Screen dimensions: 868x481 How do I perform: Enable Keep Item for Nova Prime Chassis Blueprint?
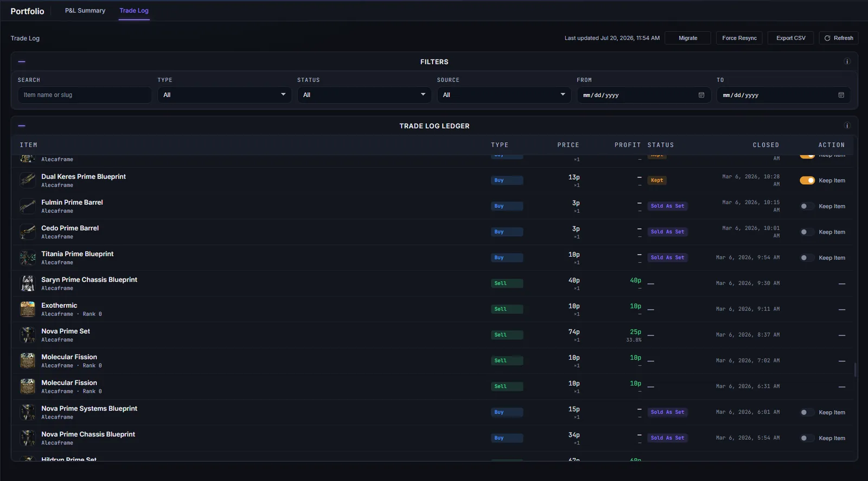[807, 438]
